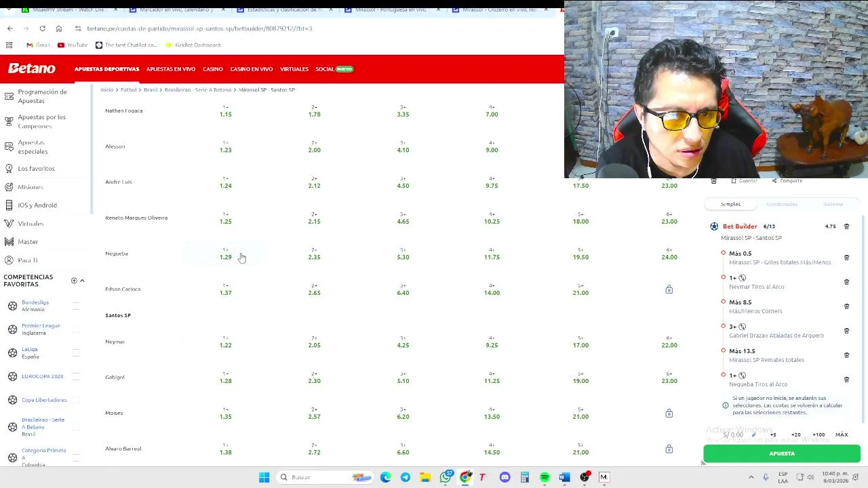Set stake to MÁX
Viewport: 868px width, 488px height.
(842, 434)
